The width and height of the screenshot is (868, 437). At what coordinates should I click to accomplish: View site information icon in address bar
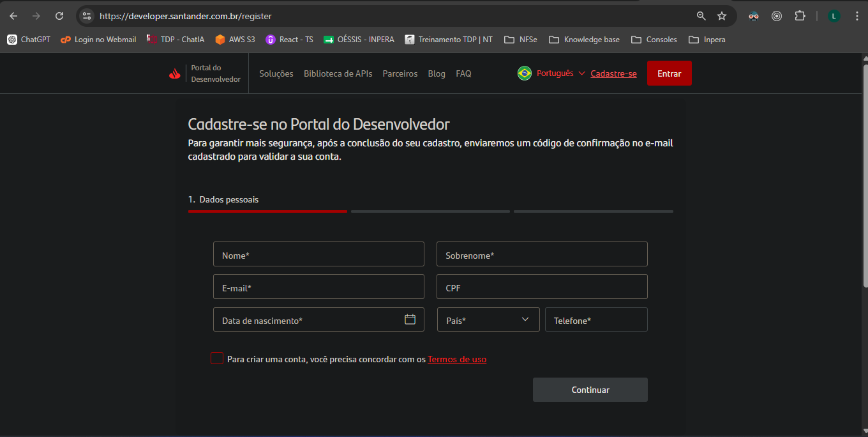[87, 16]
